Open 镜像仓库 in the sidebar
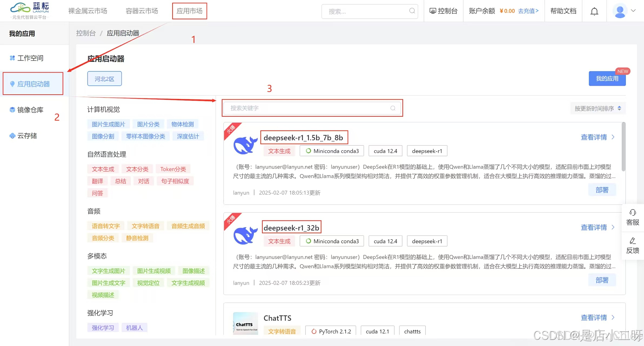This screenshot has width=644, height=346. coord(30,110)
